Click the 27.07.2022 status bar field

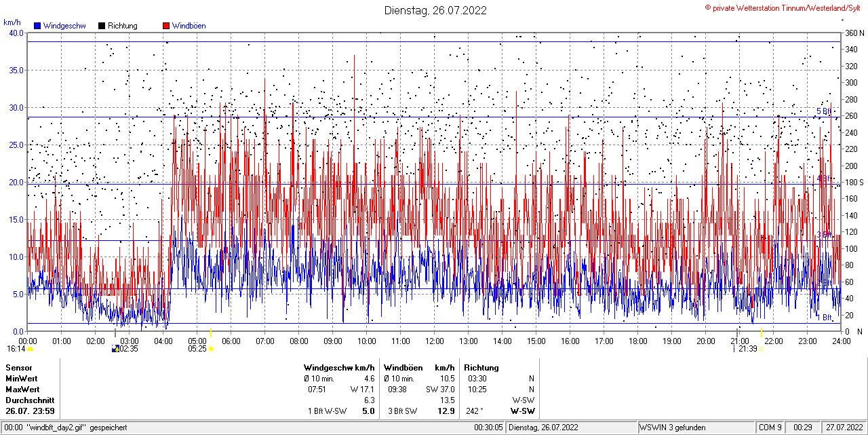[x=844, y=428]
